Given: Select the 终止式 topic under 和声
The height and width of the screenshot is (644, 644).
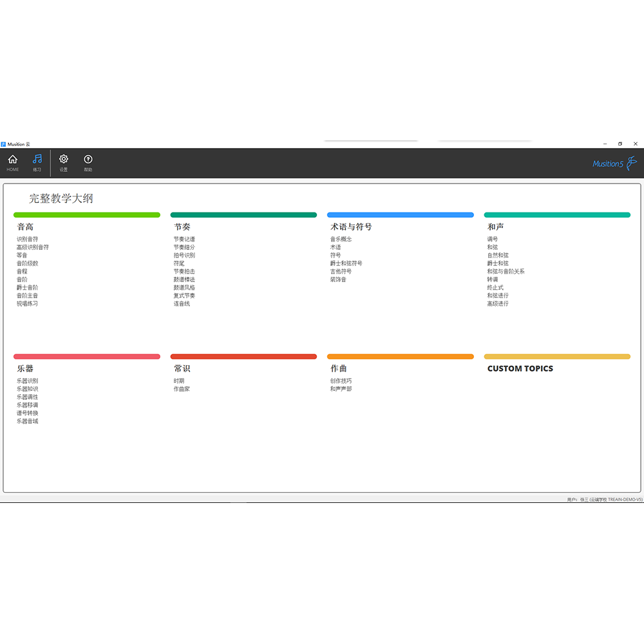Looking at the screenshot, I should 495,288.
